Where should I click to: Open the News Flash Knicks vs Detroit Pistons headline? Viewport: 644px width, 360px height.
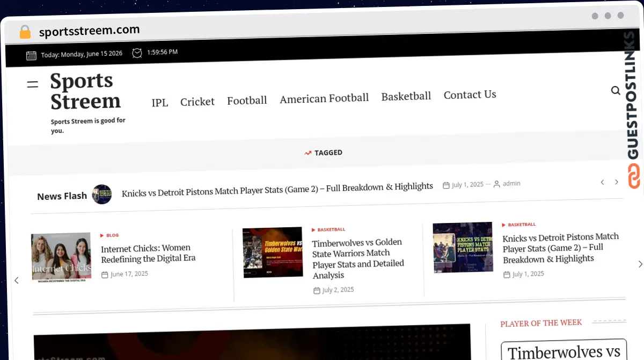(x=277, y=190)
